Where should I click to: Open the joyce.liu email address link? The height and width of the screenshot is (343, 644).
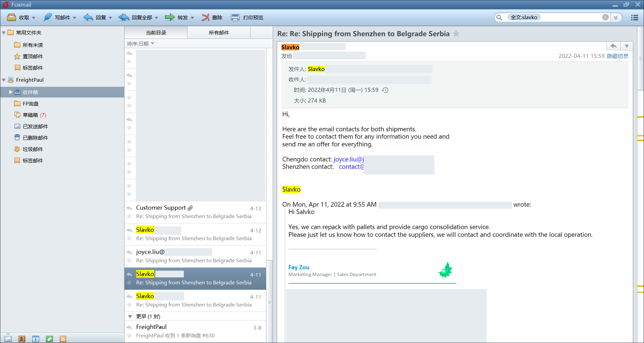pyautogui.click(x=348, y=159)
